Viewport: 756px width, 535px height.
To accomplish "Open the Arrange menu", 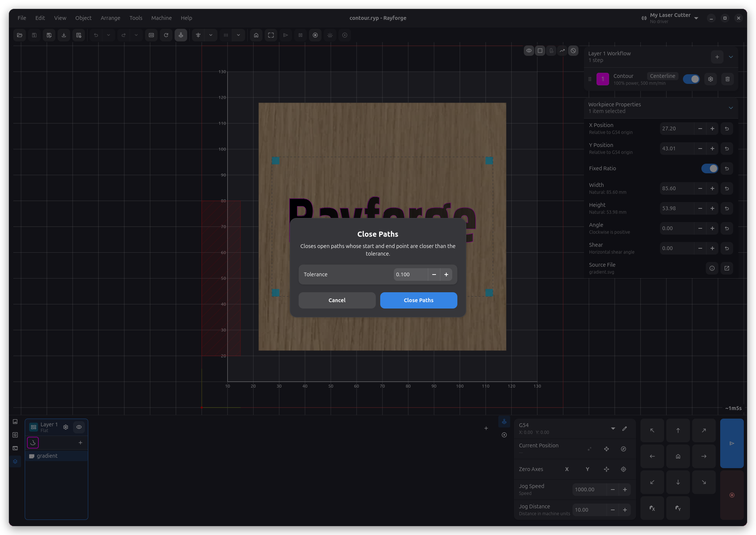I will tap(110, 18).
